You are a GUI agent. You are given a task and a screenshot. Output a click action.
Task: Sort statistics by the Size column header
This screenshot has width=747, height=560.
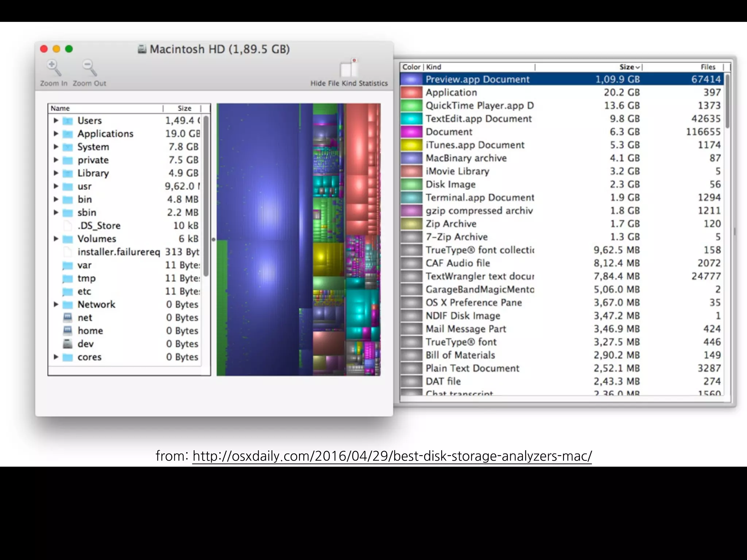[588, 67]
